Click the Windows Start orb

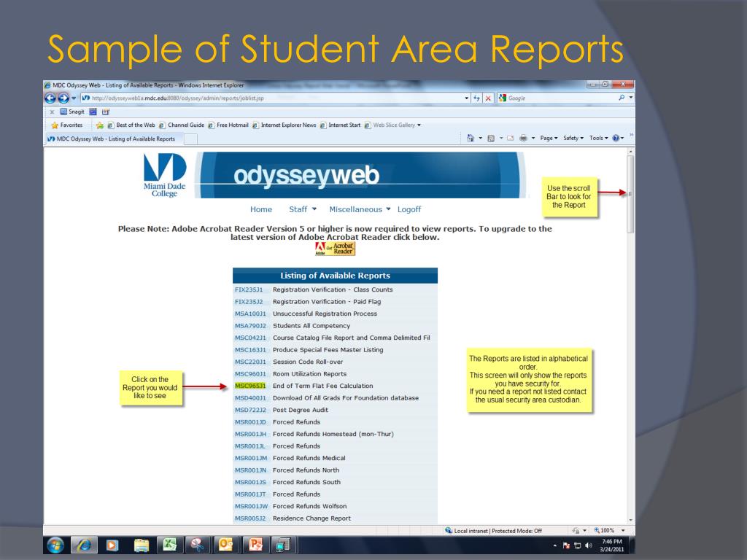[x=55, y=545]
